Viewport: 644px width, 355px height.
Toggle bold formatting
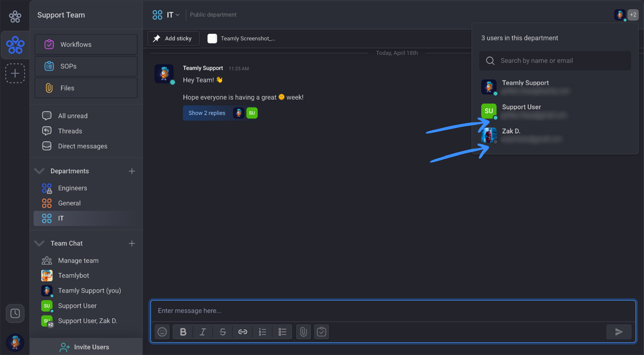pyautogui.click(x=183, y=332)
